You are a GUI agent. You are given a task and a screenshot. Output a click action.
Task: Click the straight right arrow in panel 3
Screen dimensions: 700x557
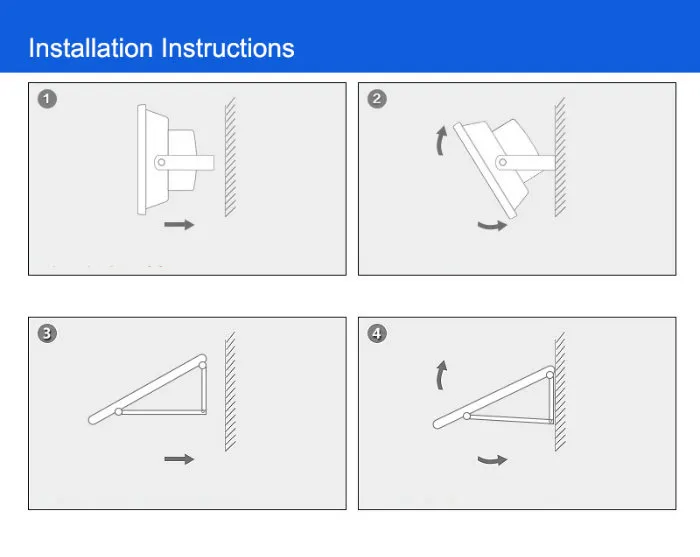click(179, 459)
